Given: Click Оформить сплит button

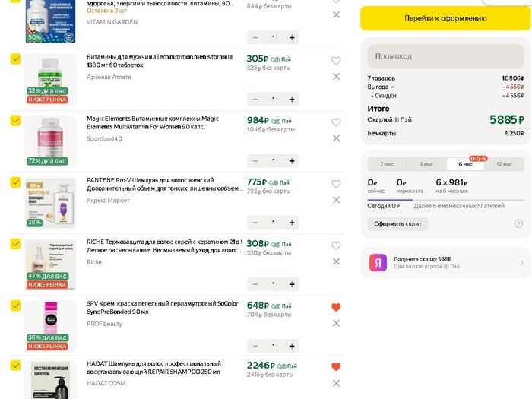Looking at the screenshot, I should [397, 224].
